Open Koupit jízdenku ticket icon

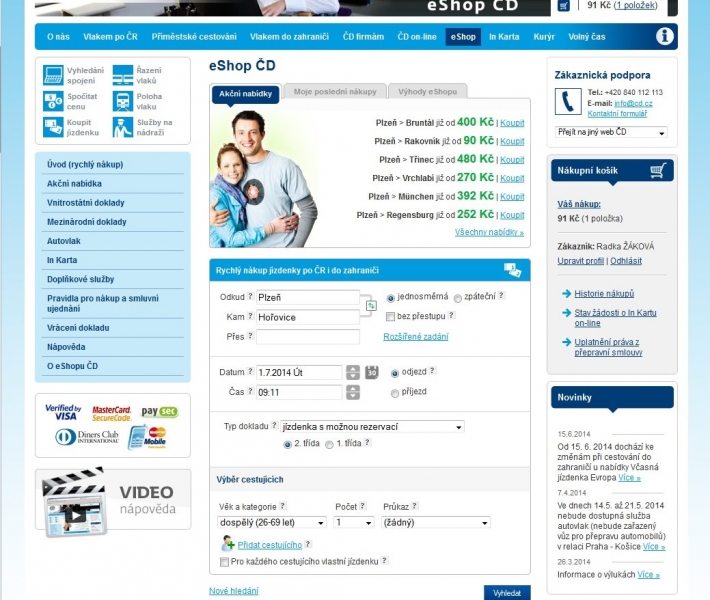[x=53, y=127]
